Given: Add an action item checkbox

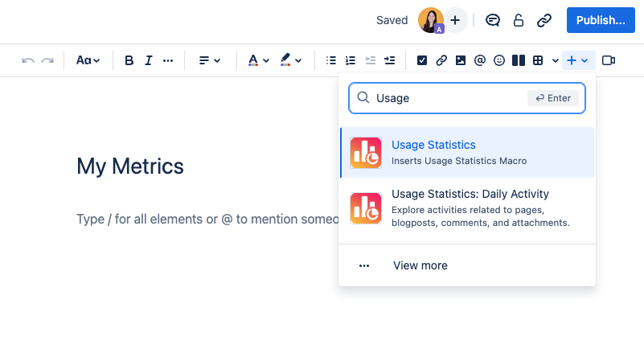Looking at the screenshot, I should [422, 60].
